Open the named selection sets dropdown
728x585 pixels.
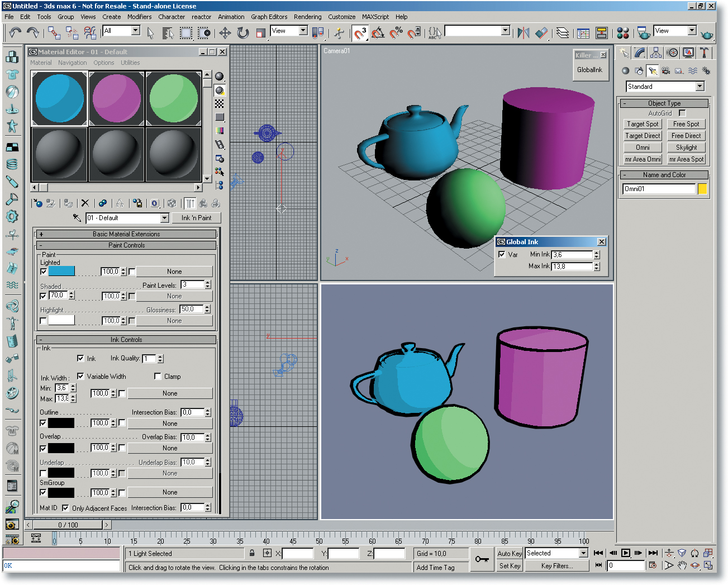(505, 31)
